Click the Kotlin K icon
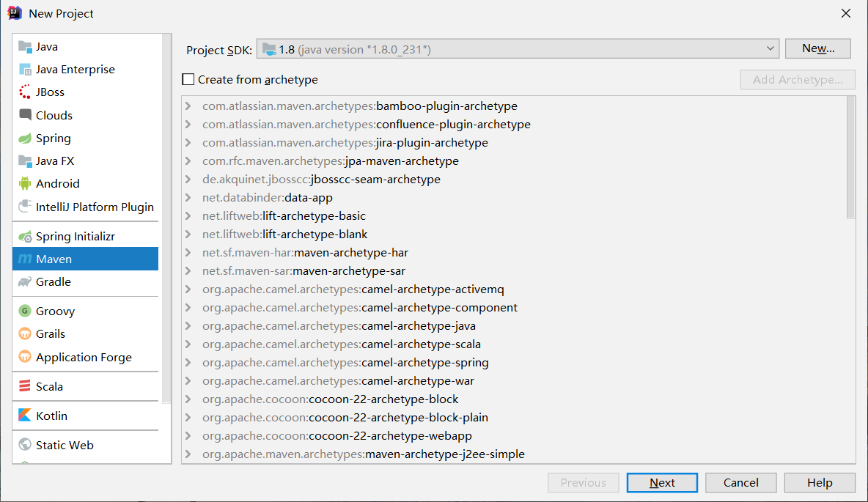 pos(25,415)
